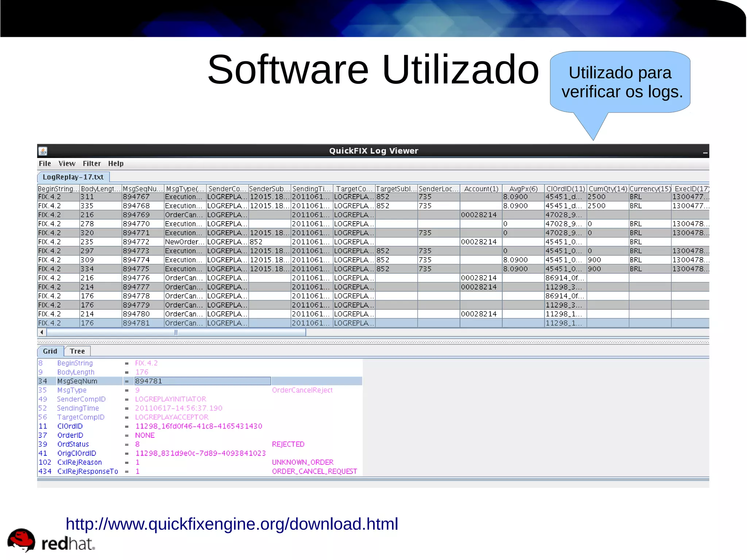Screen dimensions: 747x560
Task: Sort by the BeginString column header
Action: (x=58, y=189)
